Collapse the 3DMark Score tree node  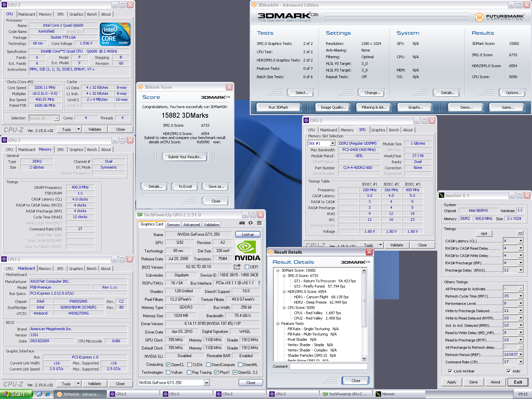click(x=278, y=270)
